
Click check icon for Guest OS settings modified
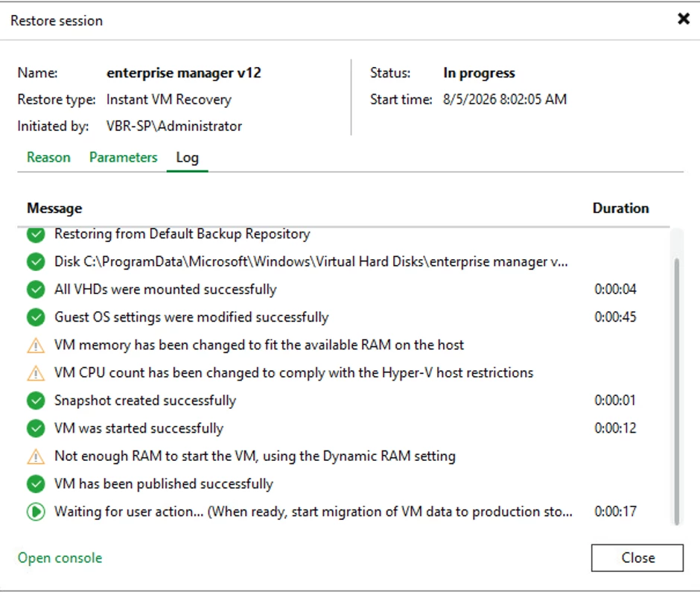point(36,317)
